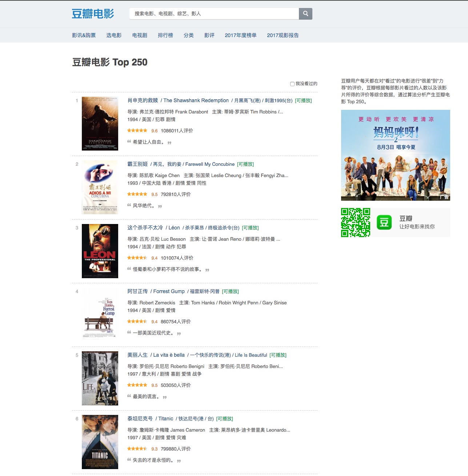Click the quote 失去的才是永恒的。
Screen dimensions: 468x476
[154, 460]
